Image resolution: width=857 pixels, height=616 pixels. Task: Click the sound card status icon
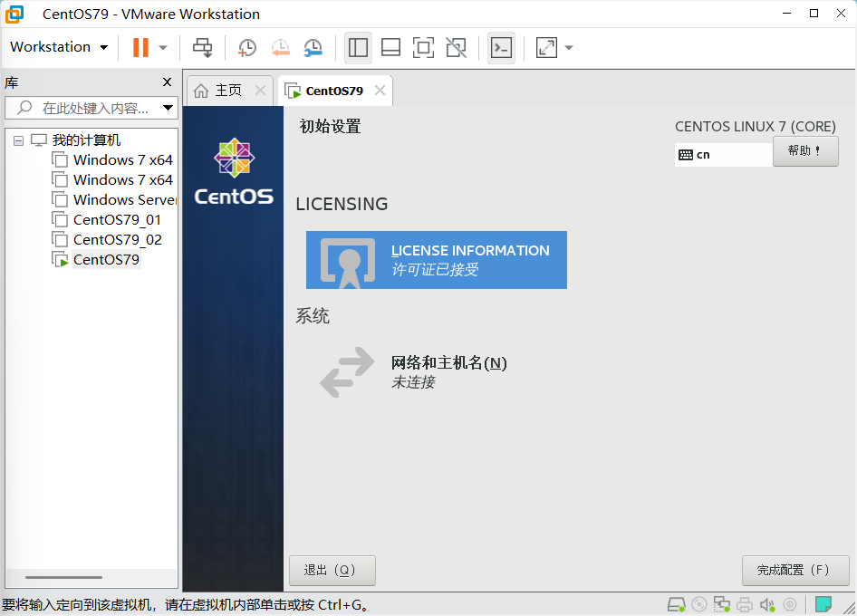767,604
